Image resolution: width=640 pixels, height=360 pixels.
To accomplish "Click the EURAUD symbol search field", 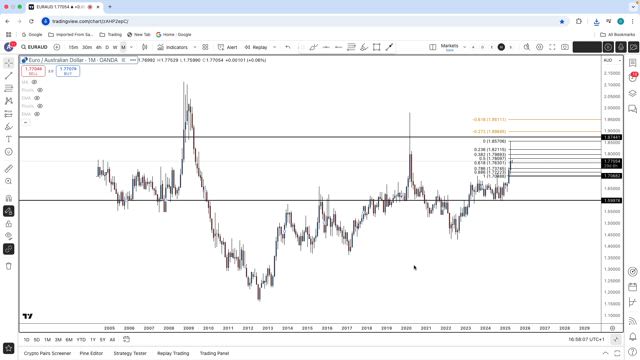I will pos(34,47).
